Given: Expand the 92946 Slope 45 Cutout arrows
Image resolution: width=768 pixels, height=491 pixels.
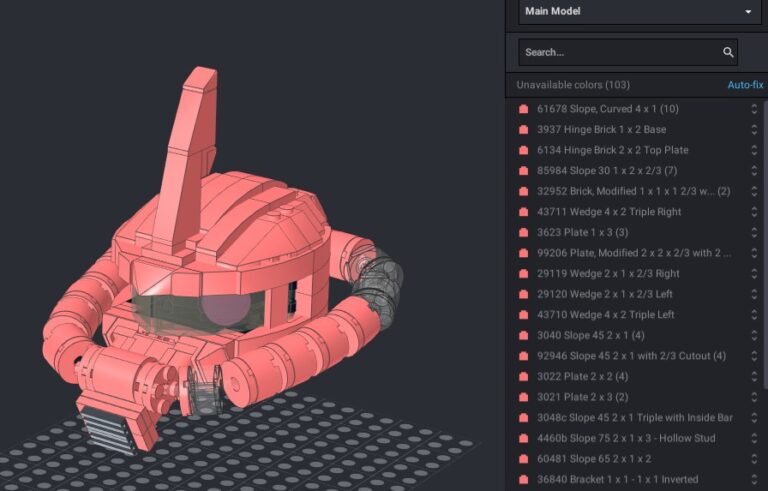Looking at the screenshot, I should point(754,356).
